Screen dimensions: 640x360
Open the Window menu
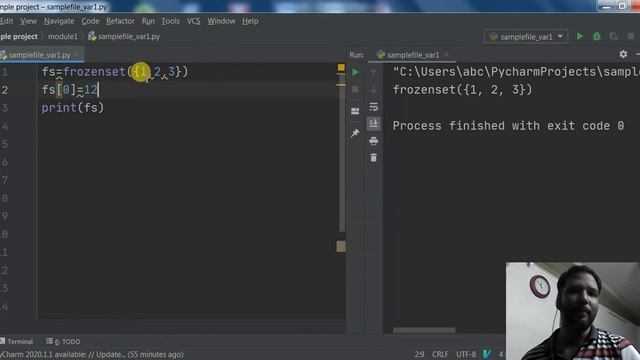[x=221, y=21]
